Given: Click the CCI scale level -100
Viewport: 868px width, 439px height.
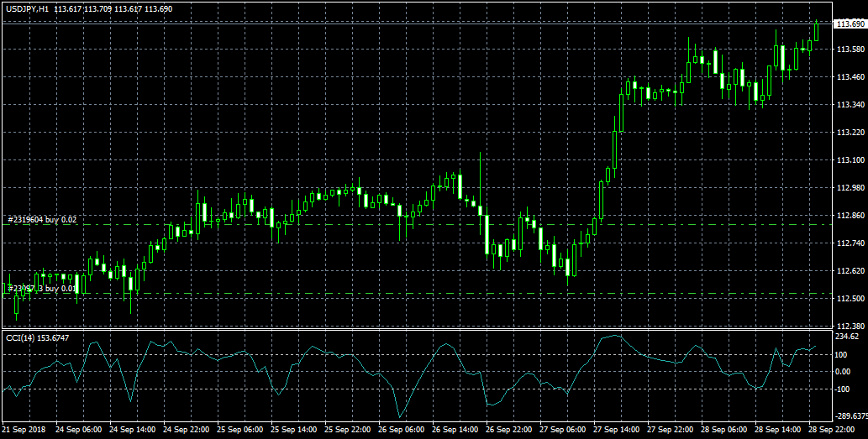Looking at the screenshot, I should pos(840,389).
